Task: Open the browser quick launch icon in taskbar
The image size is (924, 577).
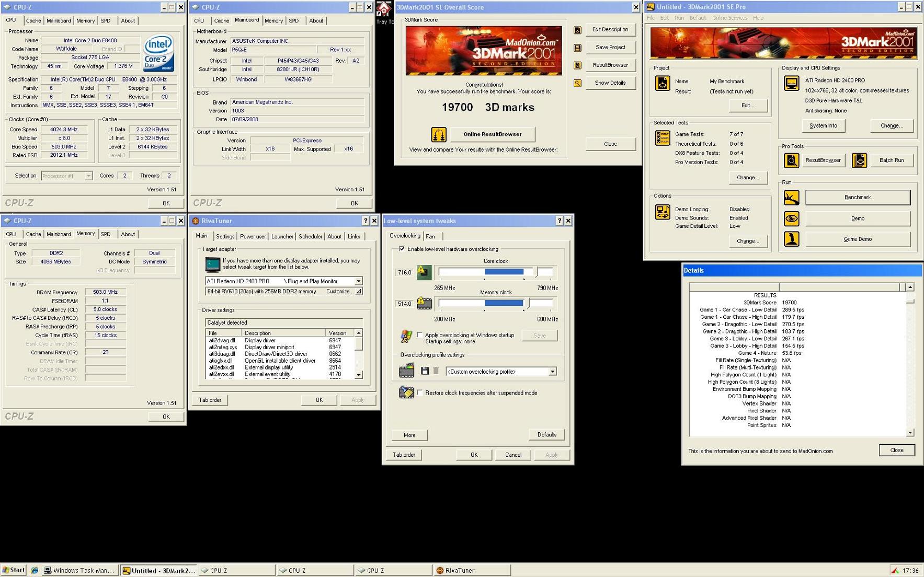Action: pyautogui.click(x=35, y=570)
